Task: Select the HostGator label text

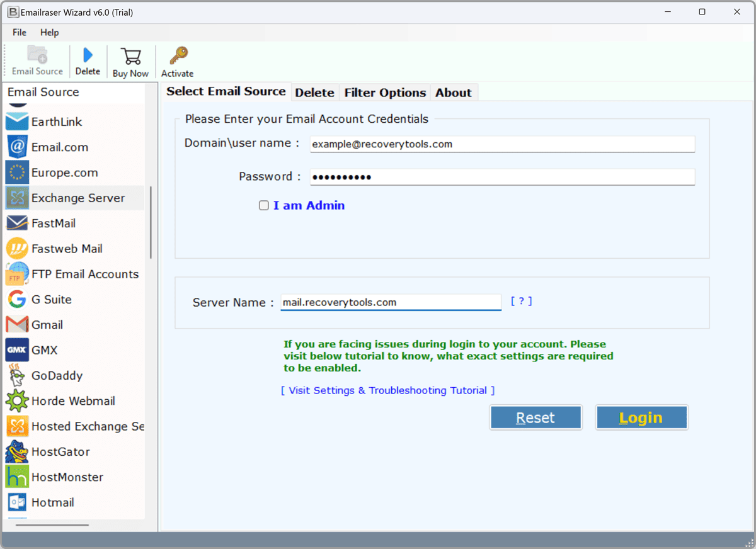Action: pyautogui.click(x=60, y=451)
